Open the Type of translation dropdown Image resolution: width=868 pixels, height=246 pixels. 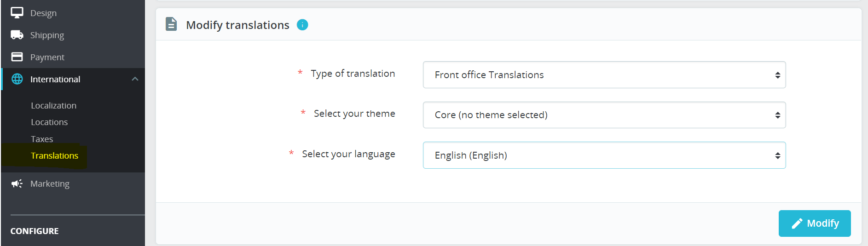(604, 75)
